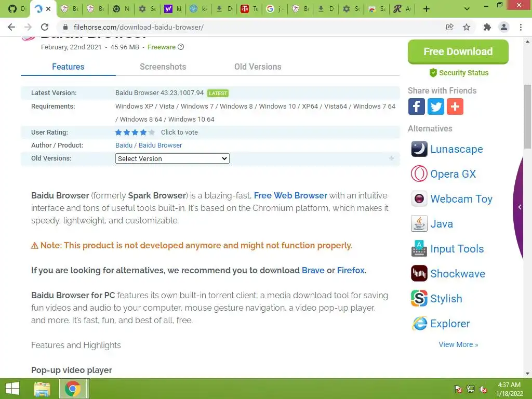The width and height of the screenshot is (532, 399).
Task: Expand the tab search chevron
Action: 467,9
